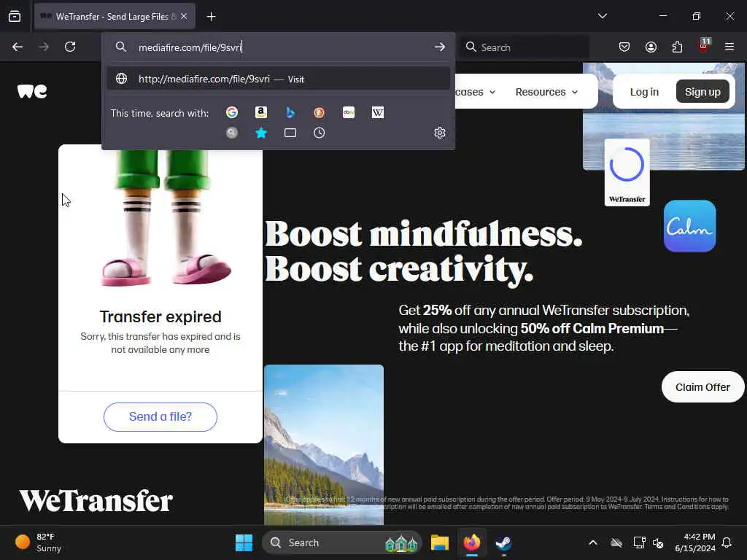Open Steam from the taskbar
This screenshot has height=560, width=747.
click(503, 542)
